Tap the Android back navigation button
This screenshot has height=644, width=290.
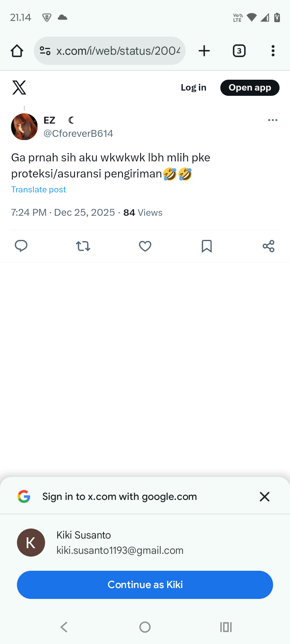pyautogui.click(x=64, y=627)
